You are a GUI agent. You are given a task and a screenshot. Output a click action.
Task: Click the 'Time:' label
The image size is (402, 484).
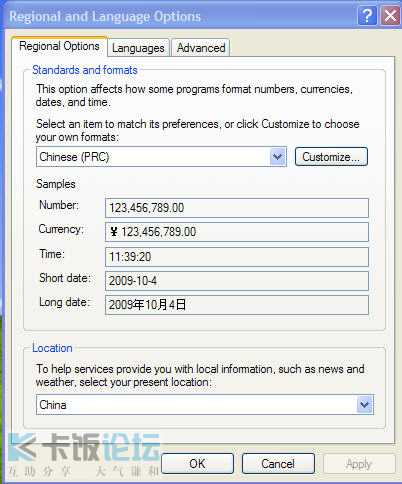52,254
